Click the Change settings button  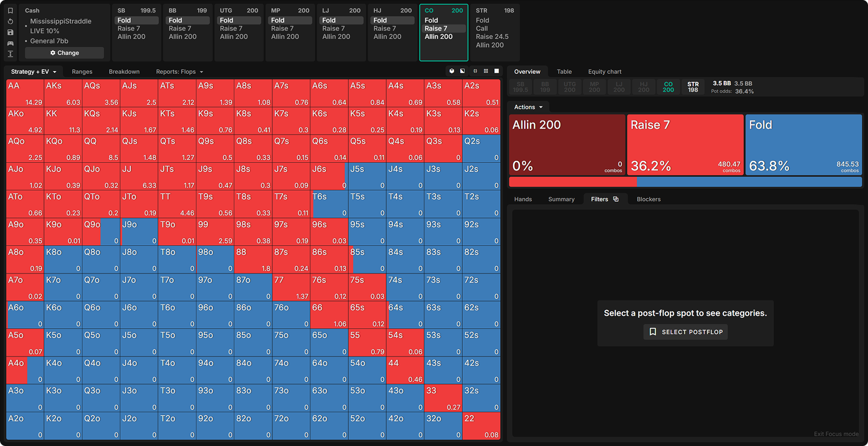point(65,53)
